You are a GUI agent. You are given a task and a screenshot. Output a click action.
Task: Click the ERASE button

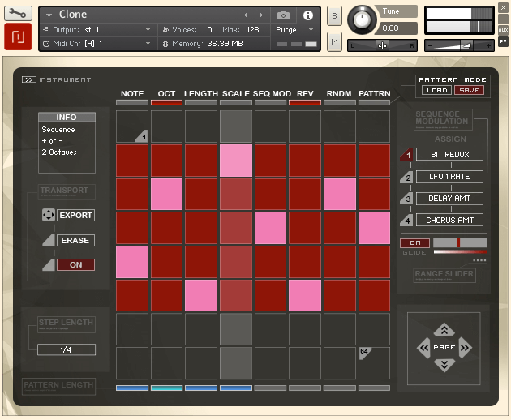[75, 241]
